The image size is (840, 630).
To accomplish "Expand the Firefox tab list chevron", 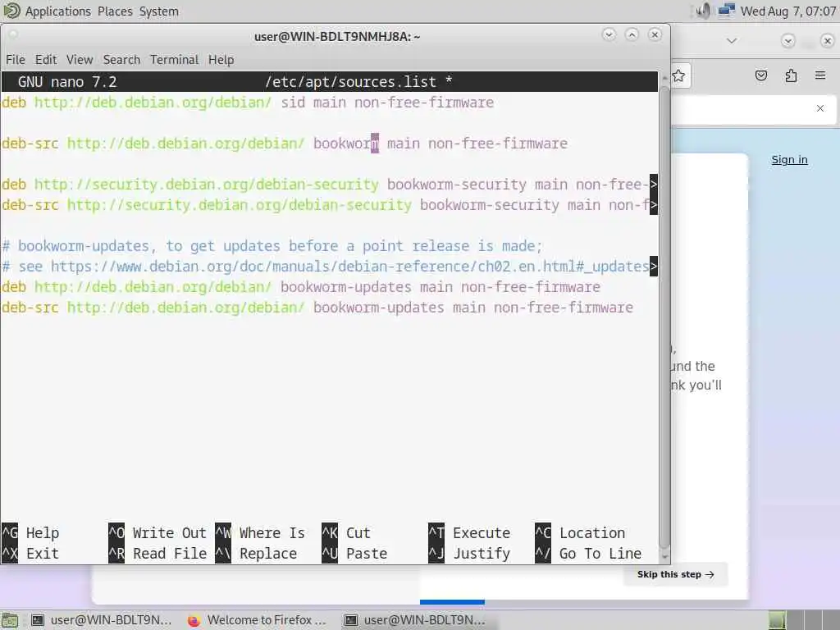I will [x=732, y=41].
